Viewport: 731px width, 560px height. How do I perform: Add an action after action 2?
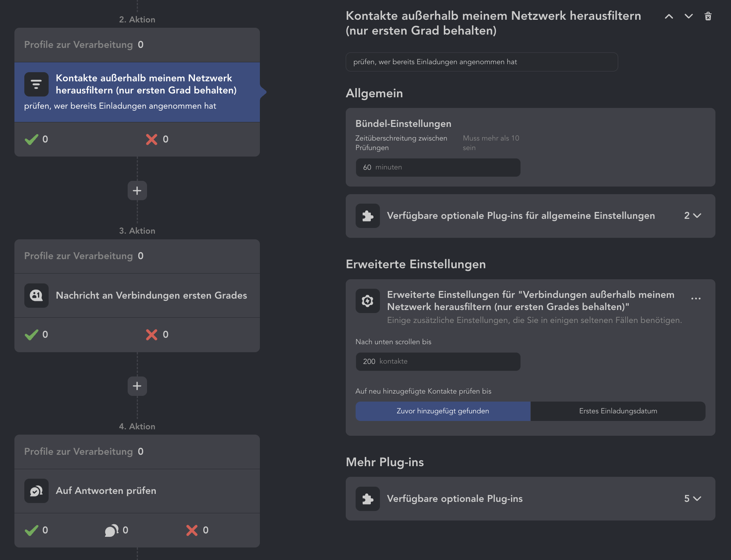click(x=137, y=190)
